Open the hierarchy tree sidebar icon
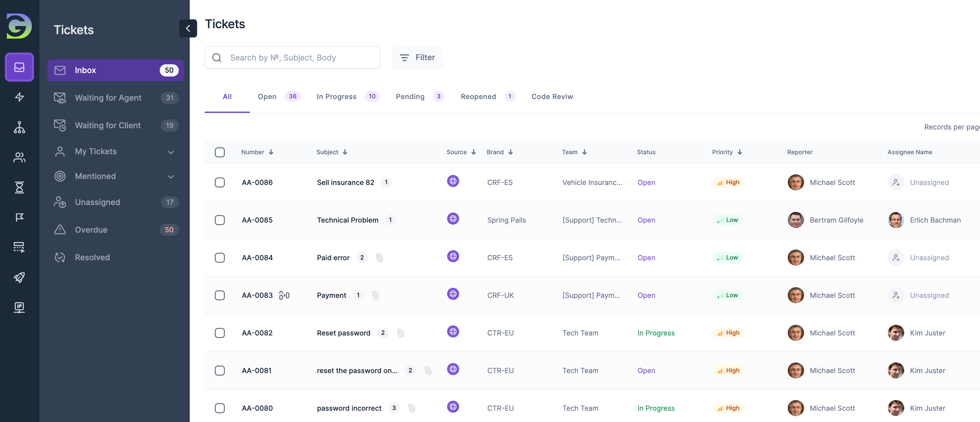This screenshot has width=980, height=422. pos(19,127)
